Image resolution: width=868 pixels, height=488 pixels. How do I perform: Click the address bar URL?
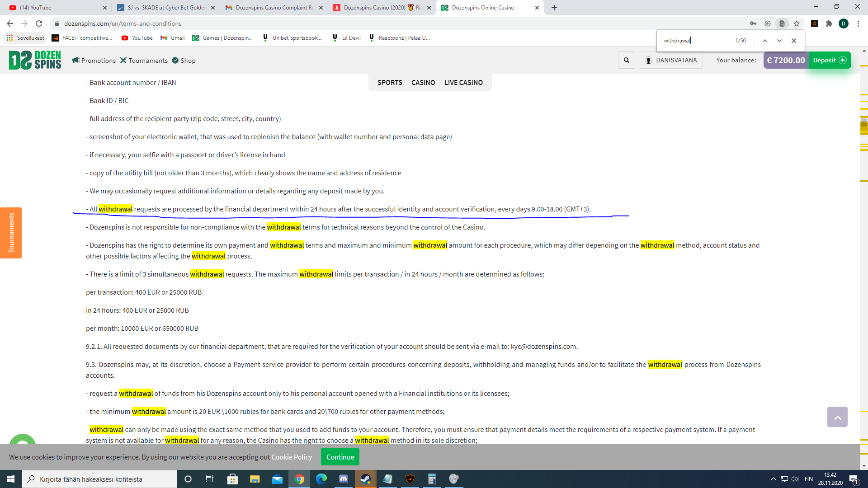pos(123,23)
